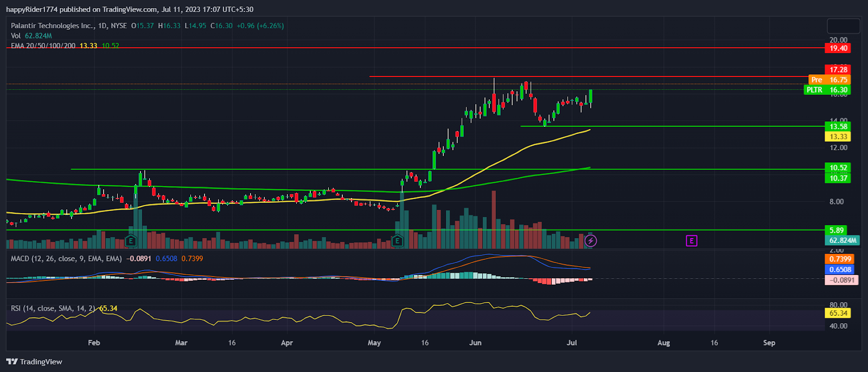Click the +0.96 (+6.26%) change value

[x=260, y=25]
